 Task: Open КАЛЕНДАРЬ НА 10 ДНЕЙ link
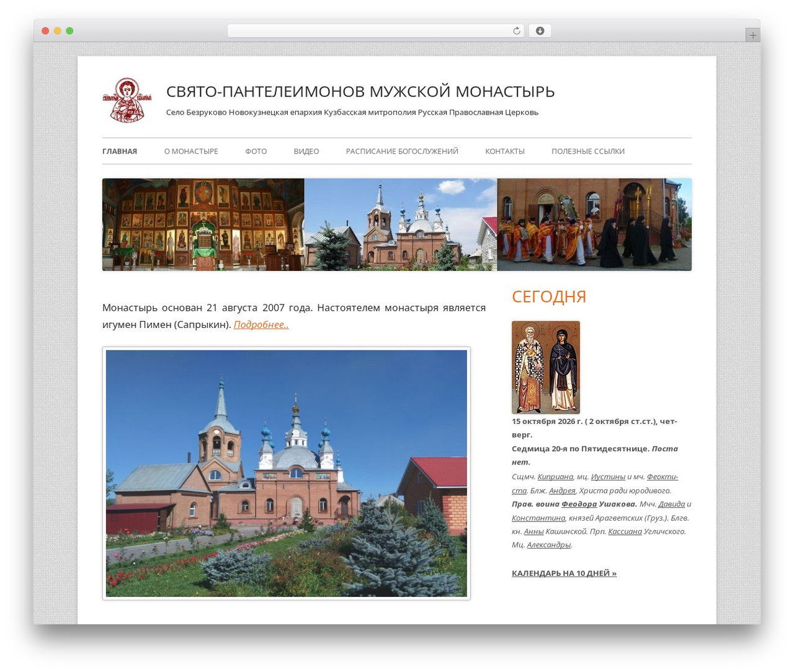[x=564, y=573]
